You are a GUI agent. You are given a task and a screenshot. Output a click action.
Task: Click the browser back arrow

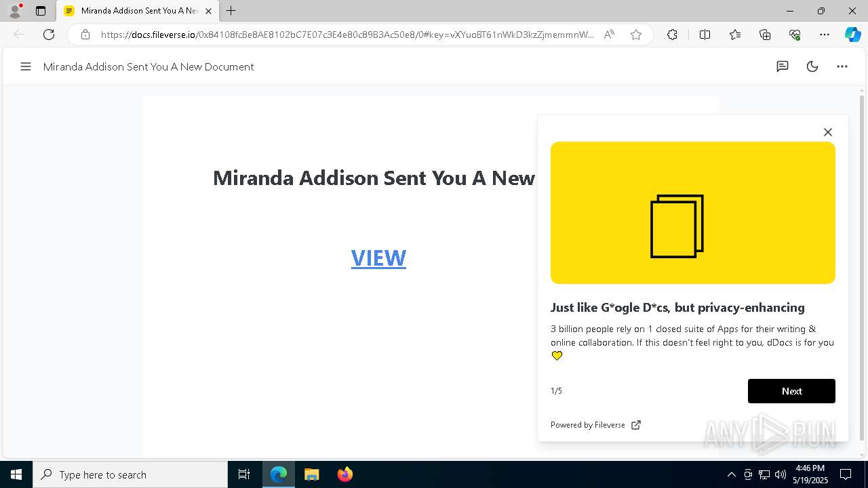click(x=19, y=35)
